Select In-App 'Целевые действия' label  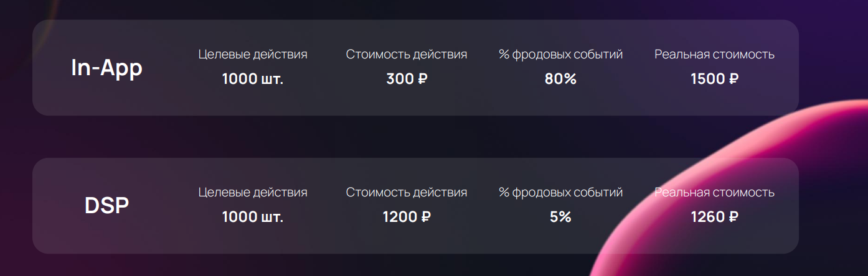[x=253, y=54]
